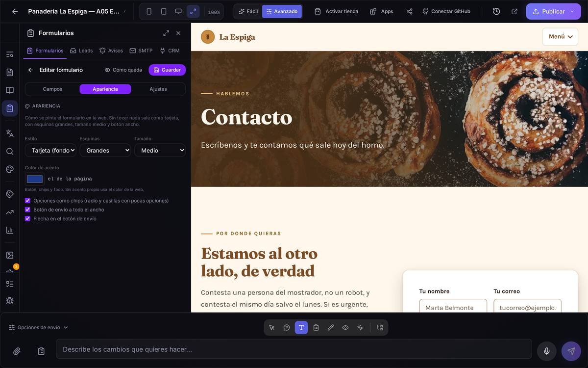Select the pencil edit tool
The height and width of the screenshot is (368, 588).
point(331,327)
